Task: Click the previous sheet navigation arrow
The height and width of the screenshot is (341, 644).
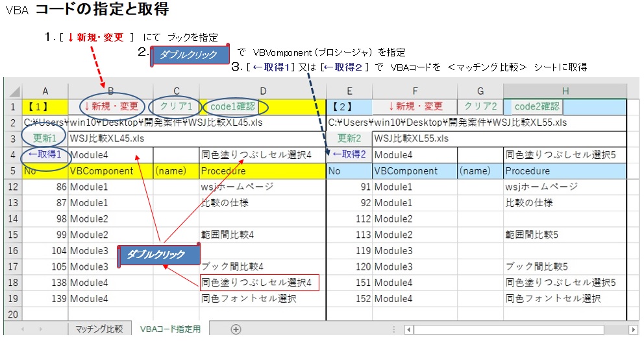Action: 23,329
